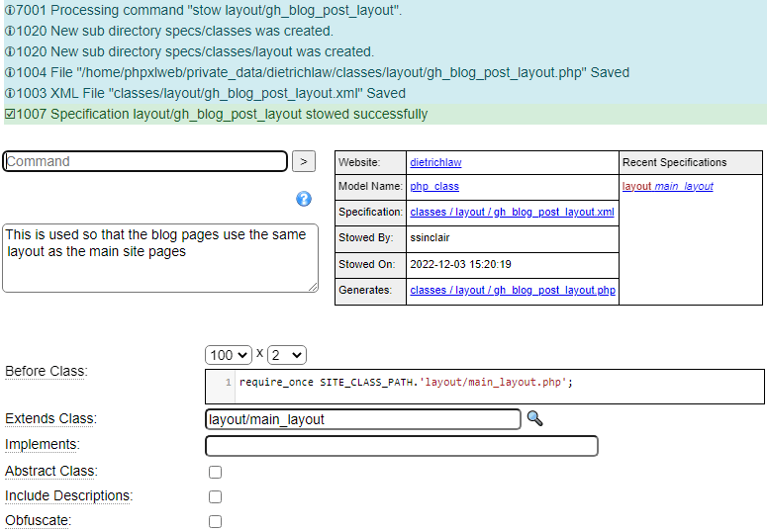This screenshot has height=532, width=767.
Task: Enable the Include Descriptions checkbox
Action: coord(215,496)
